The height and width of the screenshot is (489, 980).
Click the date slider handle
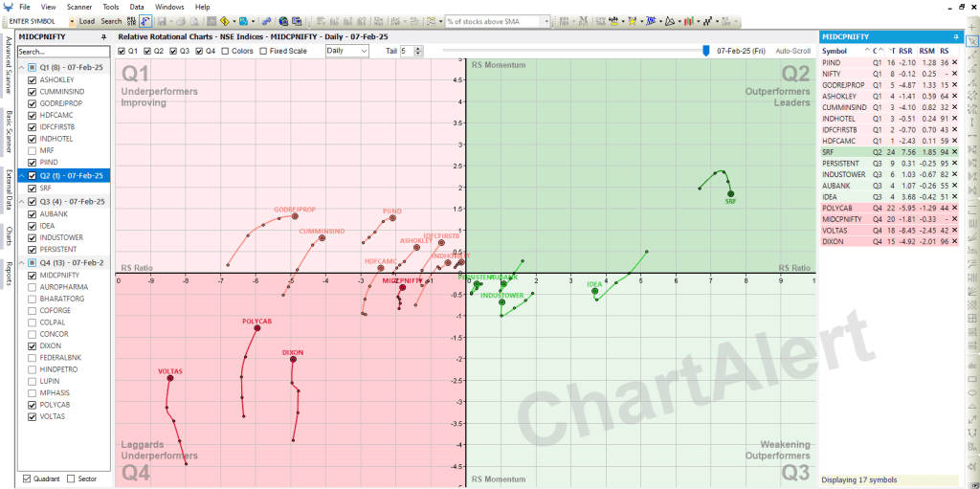coord(706,51)
